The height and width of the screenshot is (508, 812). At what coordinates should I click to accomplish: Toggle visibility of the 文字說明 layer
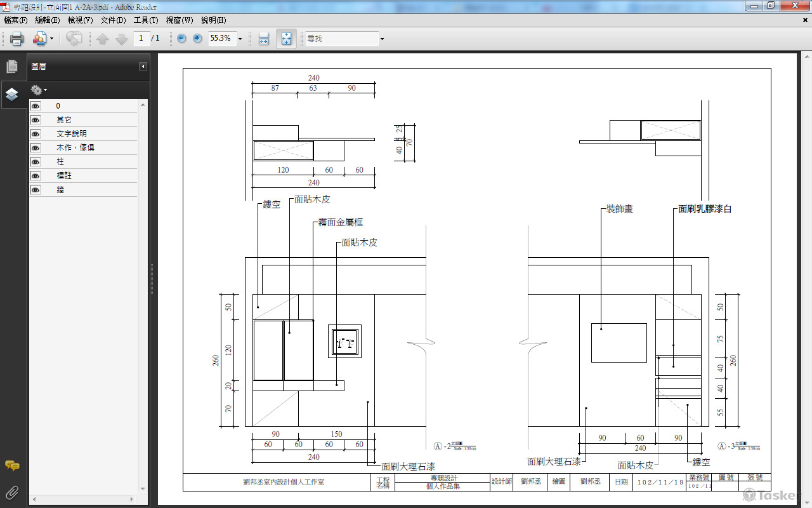click(36, 134)
